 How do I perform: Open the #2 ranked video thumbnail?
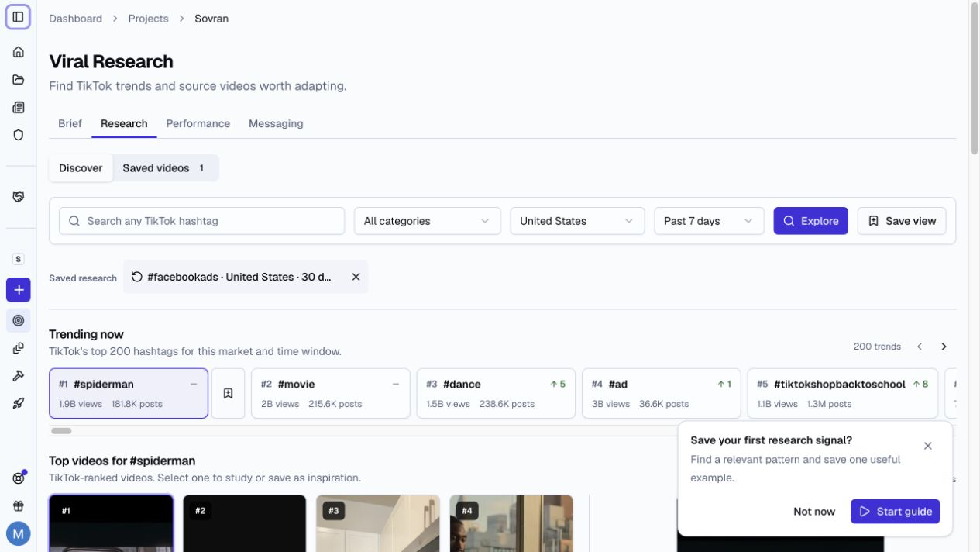point(245,523)
